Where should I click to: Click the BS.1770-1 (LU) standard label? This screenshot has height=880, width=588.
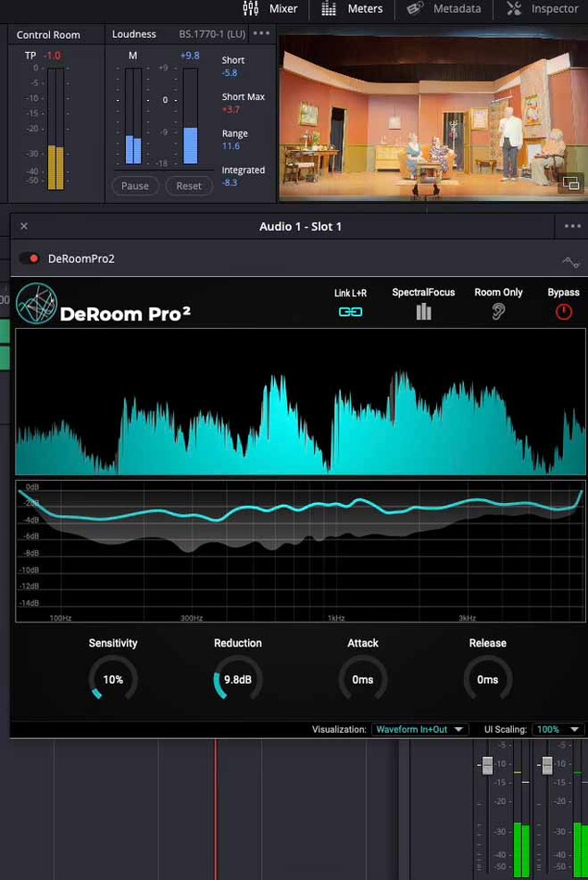212,34
